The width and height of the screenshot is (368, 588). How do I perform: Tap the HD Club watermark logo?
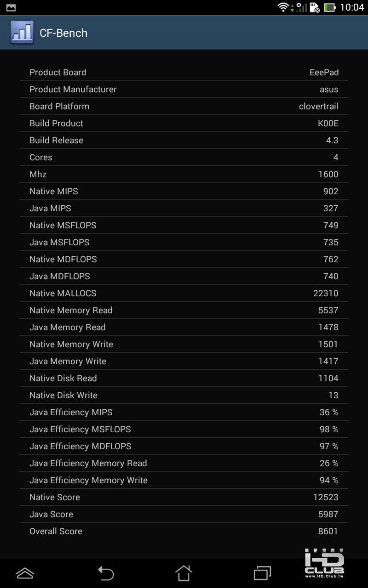click(x=324, y=563)
